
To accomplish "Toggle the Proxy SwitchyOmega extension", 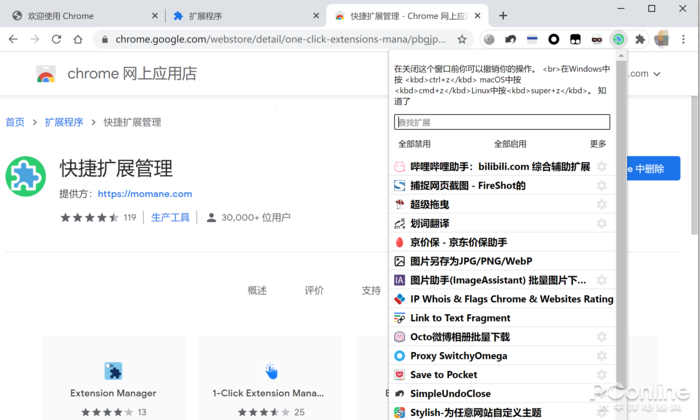I will pos(458,356).
